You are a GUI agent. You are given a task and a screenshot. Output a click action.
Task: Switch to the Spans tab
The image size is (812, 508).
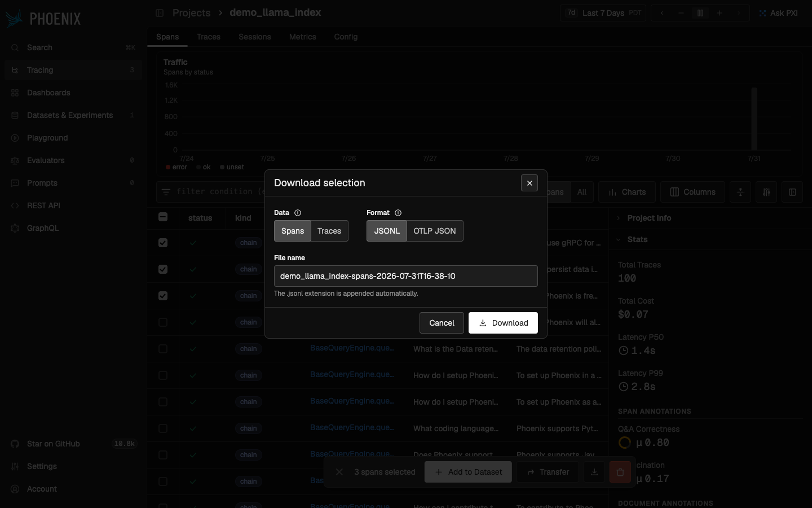[x=167, y=37]
